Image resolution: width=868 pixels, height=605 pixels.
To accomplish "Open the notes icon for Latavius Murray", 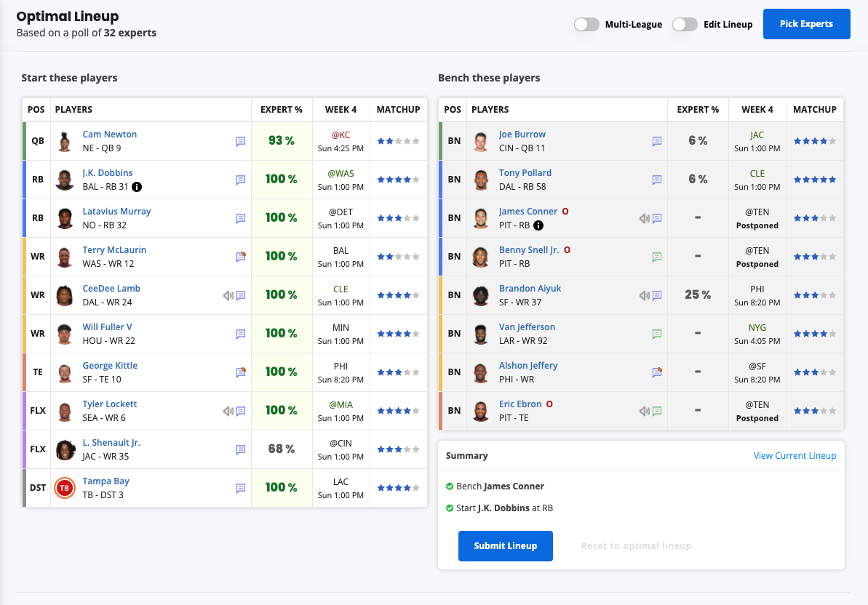I will coord(241,218).
